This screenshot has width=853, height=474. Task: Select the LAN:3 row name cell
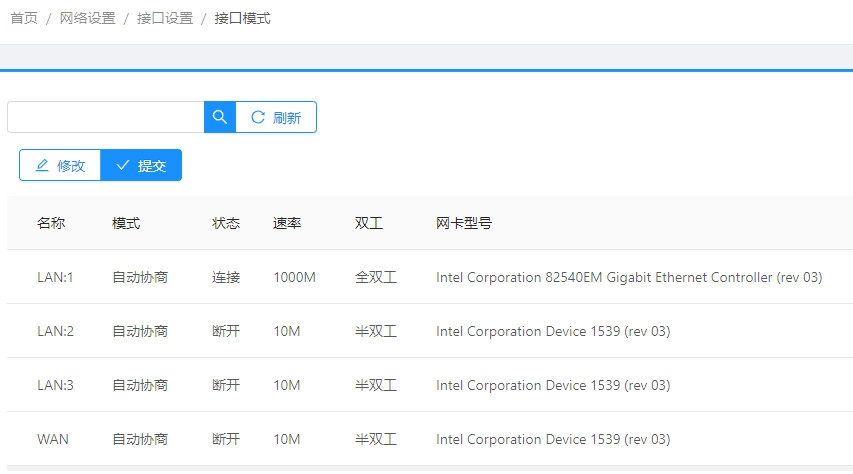(x=55, y=385)
